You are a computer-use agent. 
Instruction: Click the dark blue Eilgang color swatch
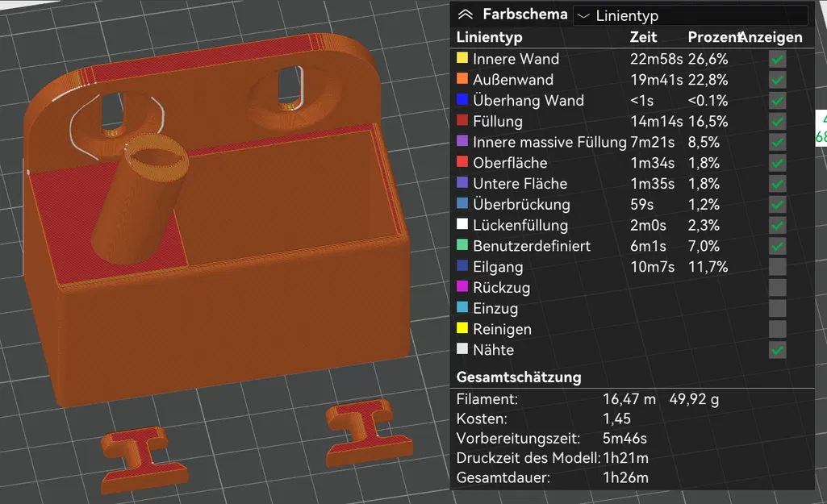[x=462, y=265]
